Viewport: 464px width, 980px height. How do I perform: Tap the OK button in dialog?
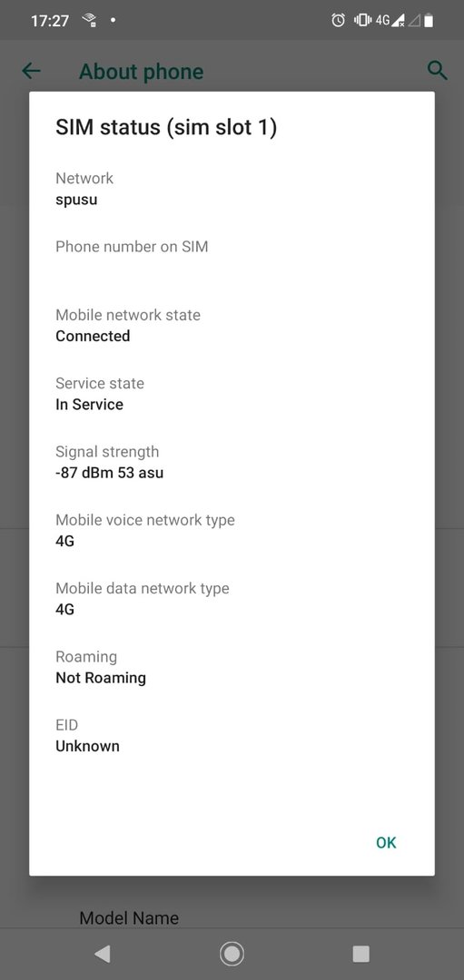[386, 842]
